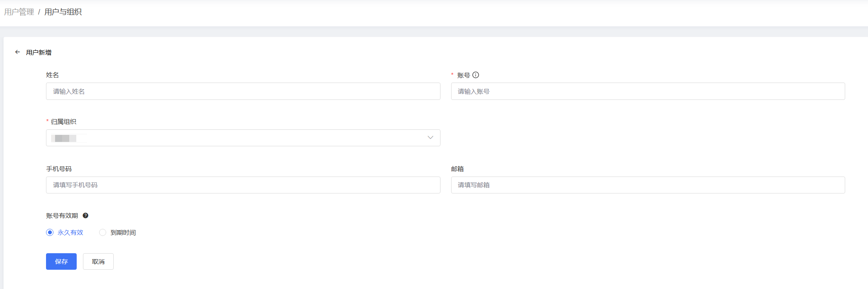Click the back arrow beside 用户新增
Screen dimensions: 868x289
point(17,52)
